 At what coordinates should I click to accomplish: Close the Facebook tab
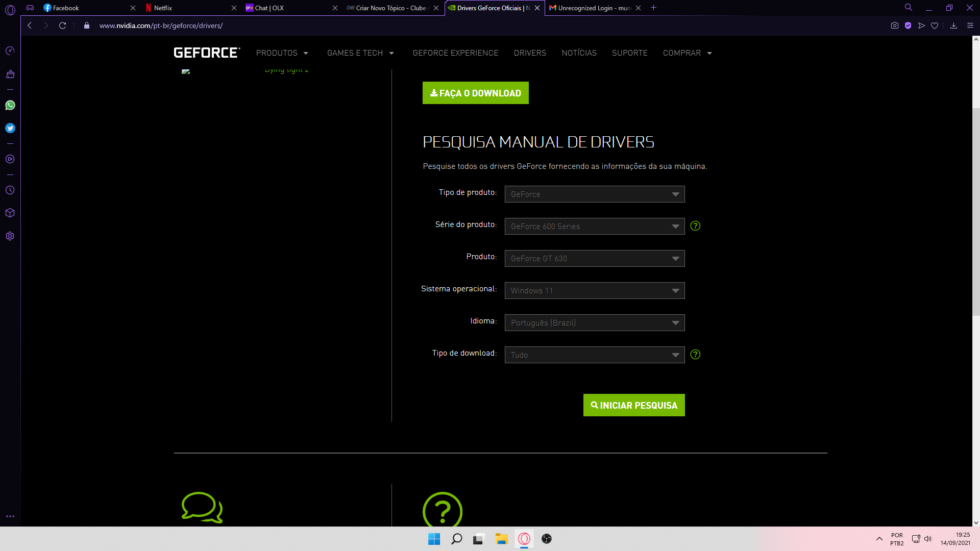click(x=133, y=8)
